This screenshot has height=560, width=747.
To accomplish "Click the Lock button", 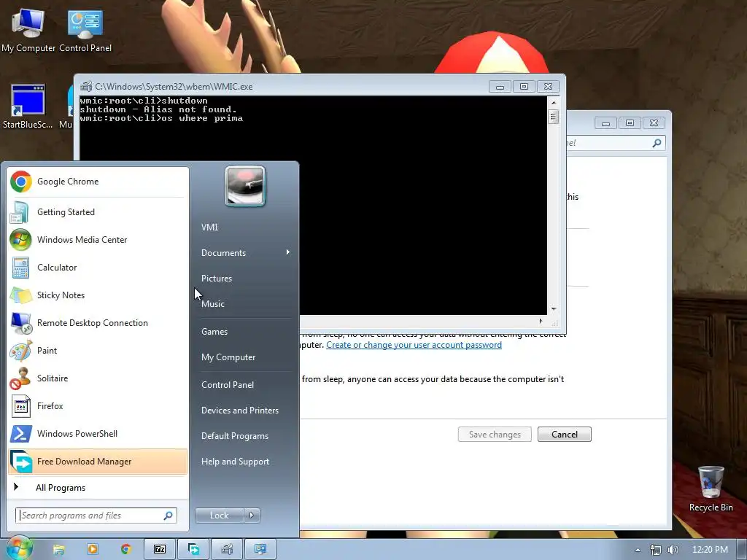I will coord(219,516).
